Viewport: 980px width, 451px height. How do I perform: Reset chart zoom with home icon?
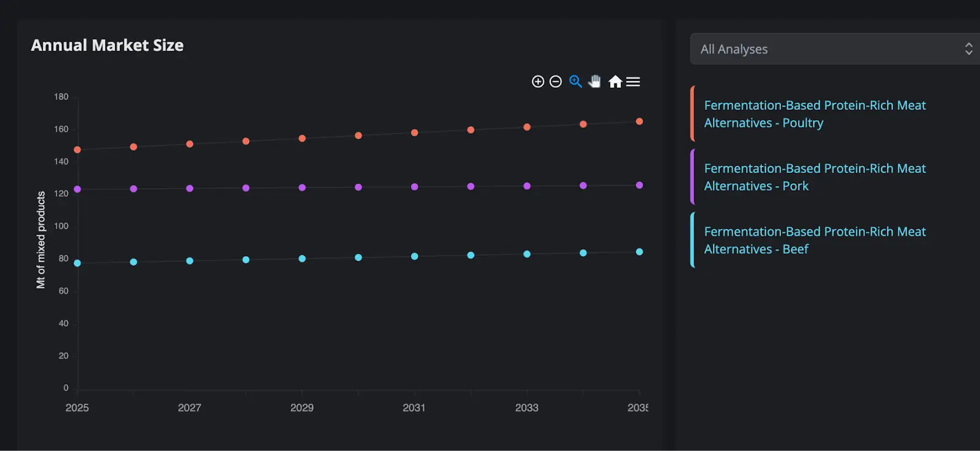(x=615, y=81)
